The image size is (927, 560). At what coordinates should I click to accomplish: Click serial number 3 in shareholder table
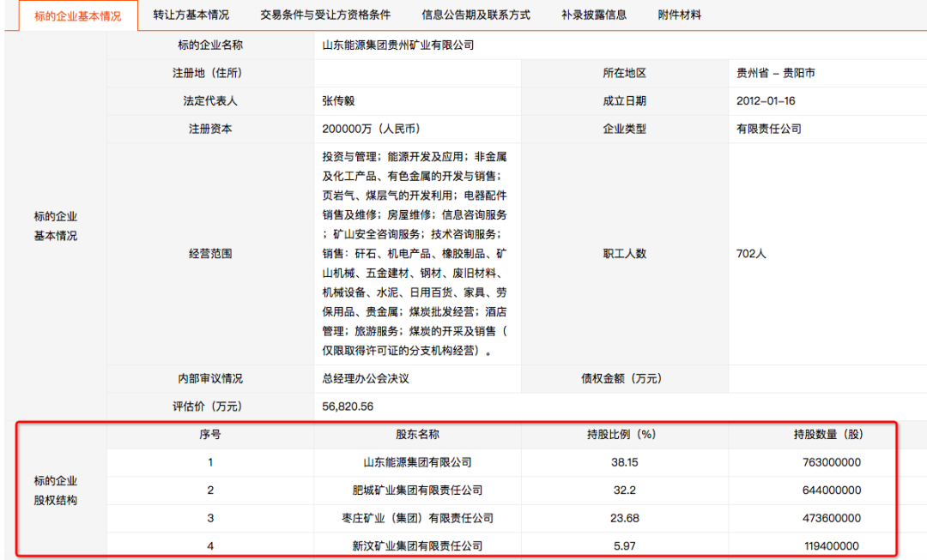(210, 518)
